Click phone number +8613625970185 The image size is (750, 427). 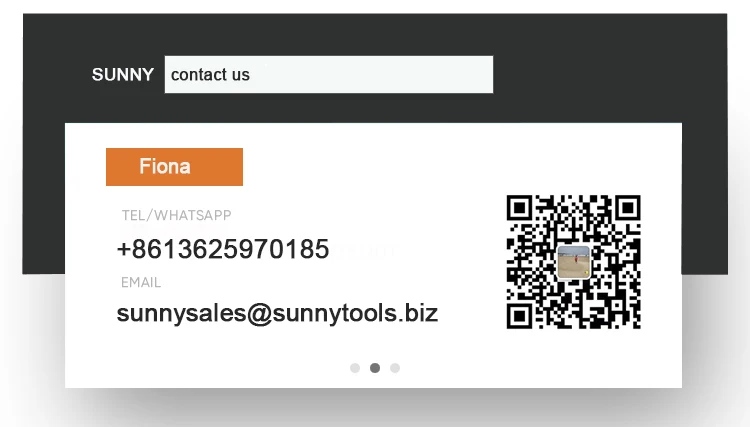pos(223,249)
